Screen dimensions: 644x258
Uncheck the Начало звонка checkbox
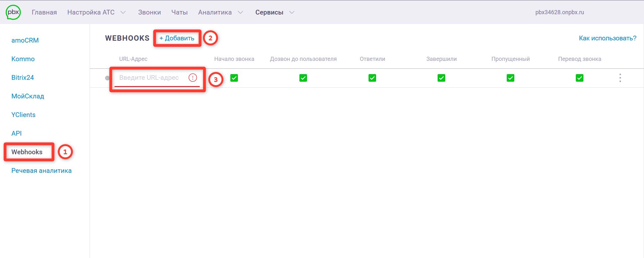tap(234, 78)
